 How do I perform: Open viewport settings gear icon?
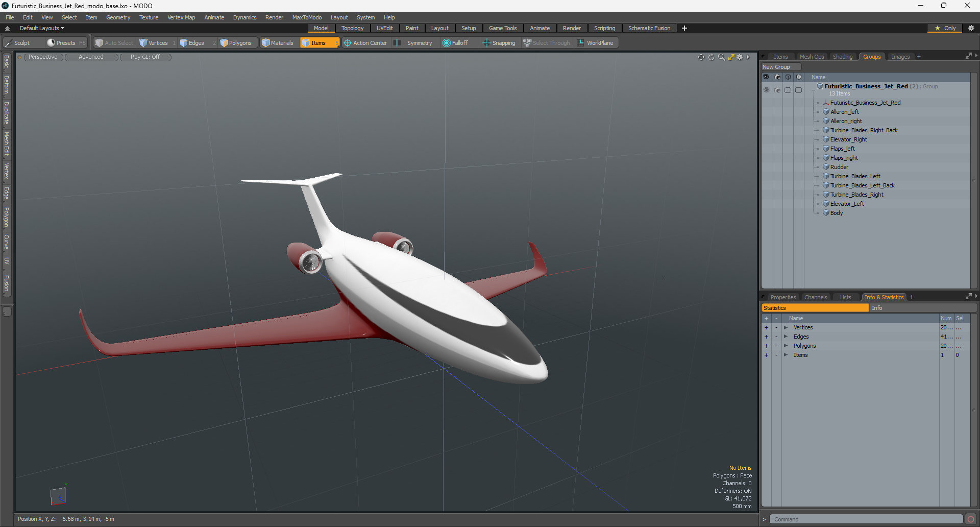740,57
